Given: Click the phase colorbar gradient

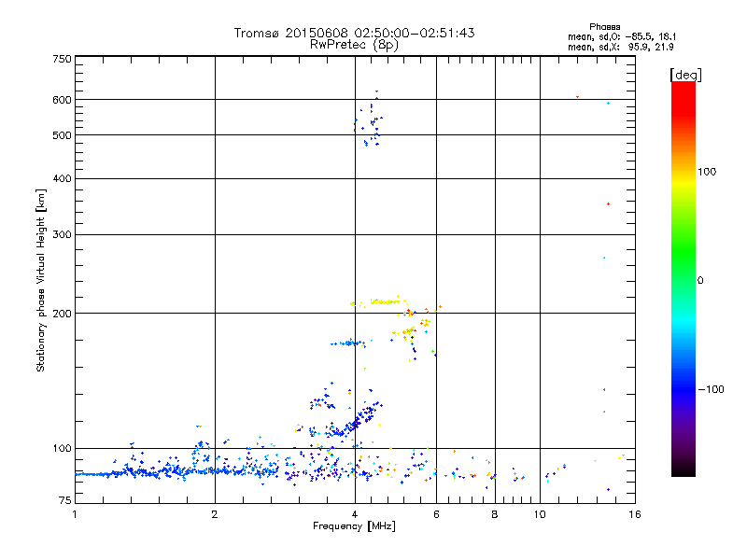Looking at the screenshot, I should coord(684,278).
